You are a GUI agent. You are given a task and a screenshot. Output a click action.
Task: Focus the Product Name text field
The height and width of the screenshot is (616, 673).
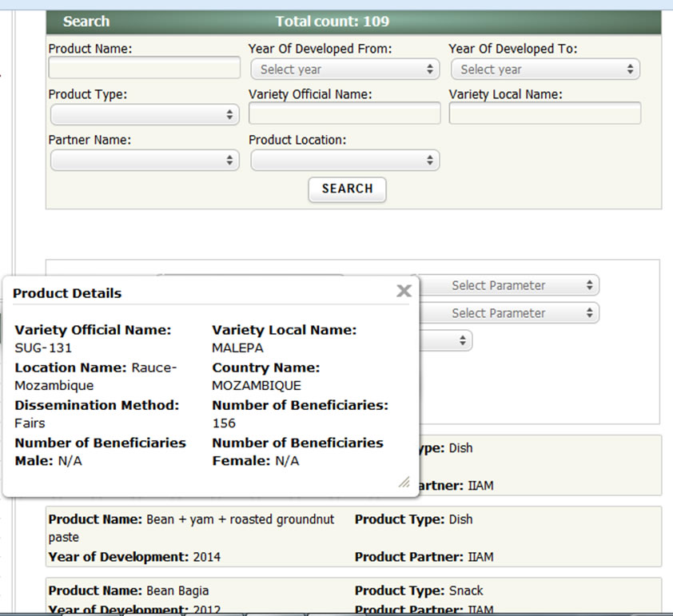click(x=145, y=69)
